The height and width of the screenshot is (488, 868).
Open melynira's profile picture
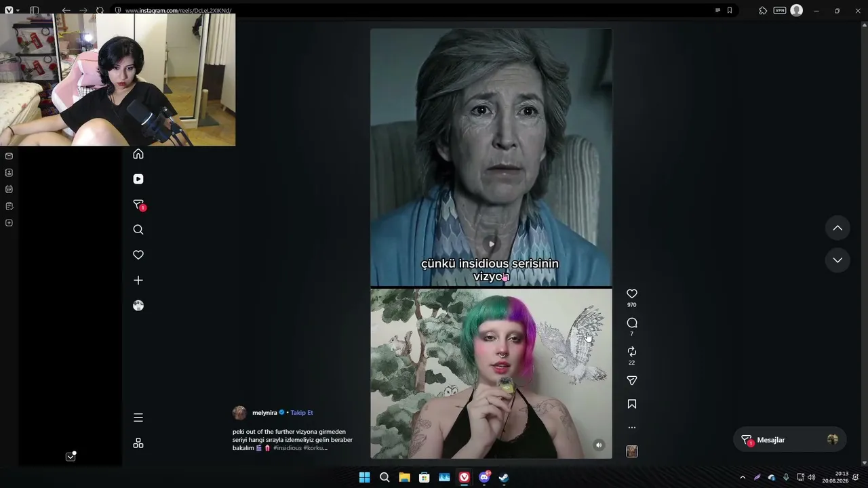[x=239, y=413]
